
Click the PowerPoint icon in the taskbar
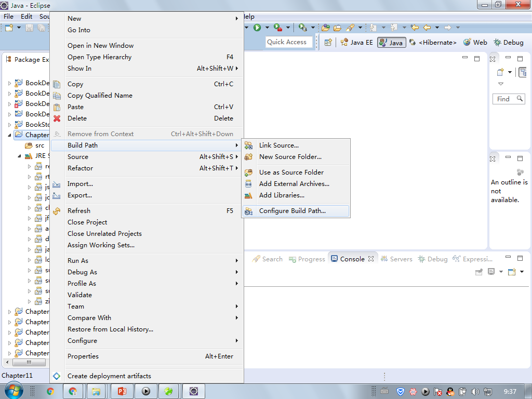click(123, 391)
